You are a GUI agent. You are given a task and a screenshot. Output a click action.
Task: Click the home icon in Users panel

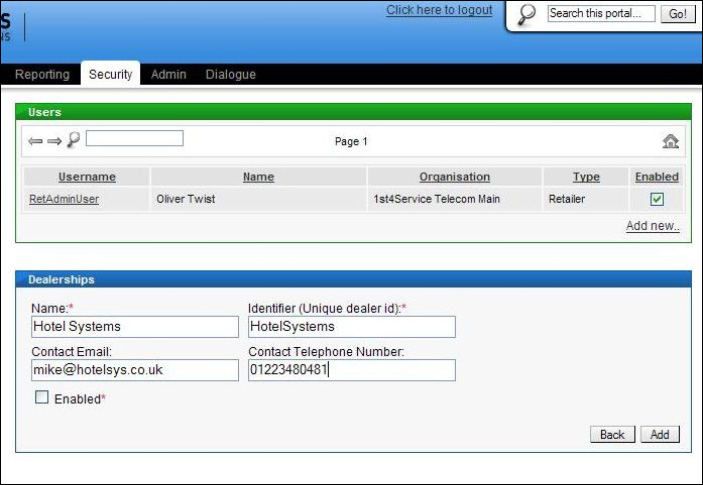click(670, 141)
